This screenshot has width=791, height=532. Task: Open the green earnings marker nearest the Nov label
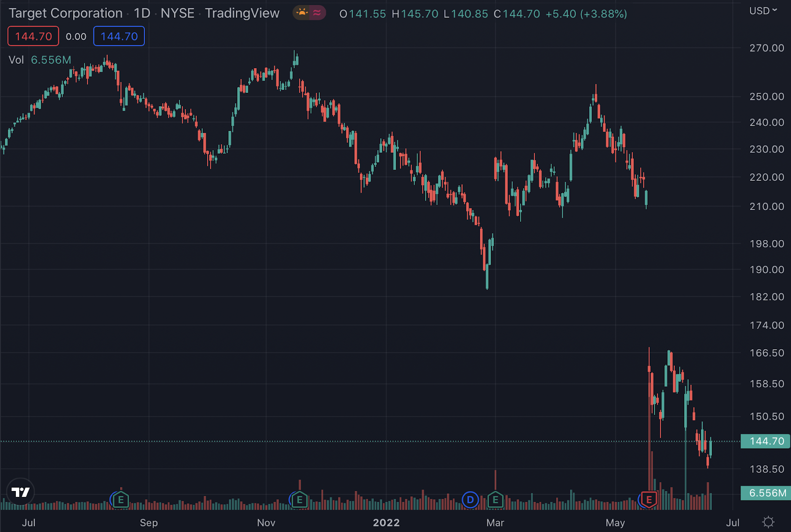point(300,500)
